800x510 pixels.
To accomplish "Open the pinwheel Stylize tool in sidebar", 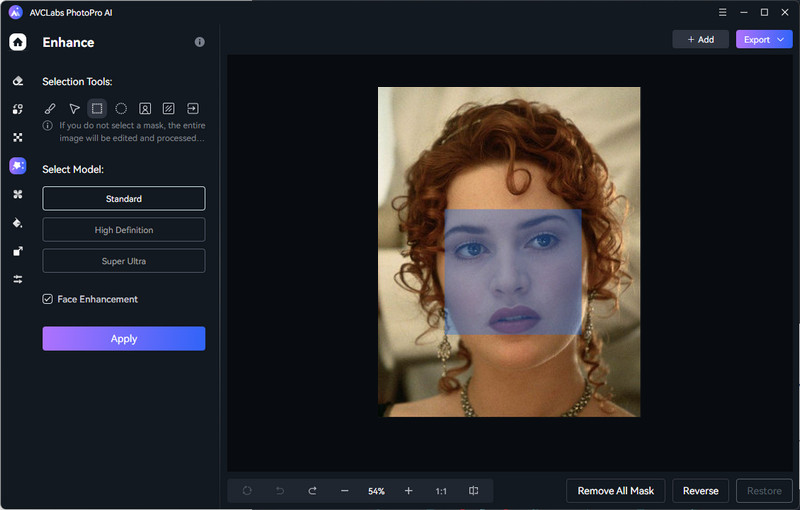I will pyautogui.click(x=18, y=194).
